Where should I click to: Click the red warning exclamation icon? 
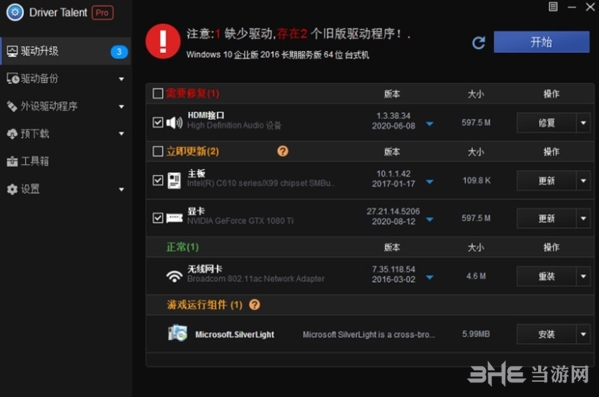(163, 41)
